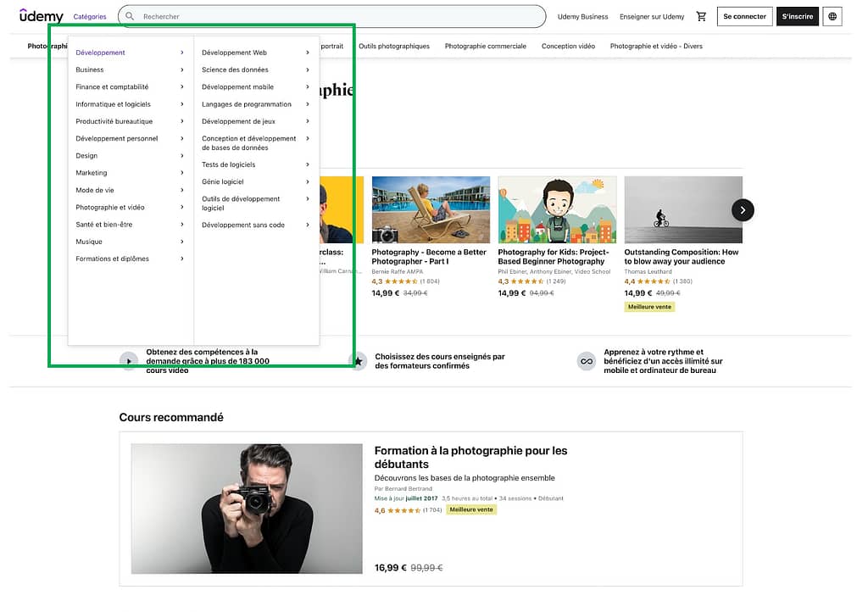
Task: Open Photographie et vidéo - Divers tab
Action: [x=656, y=46]
